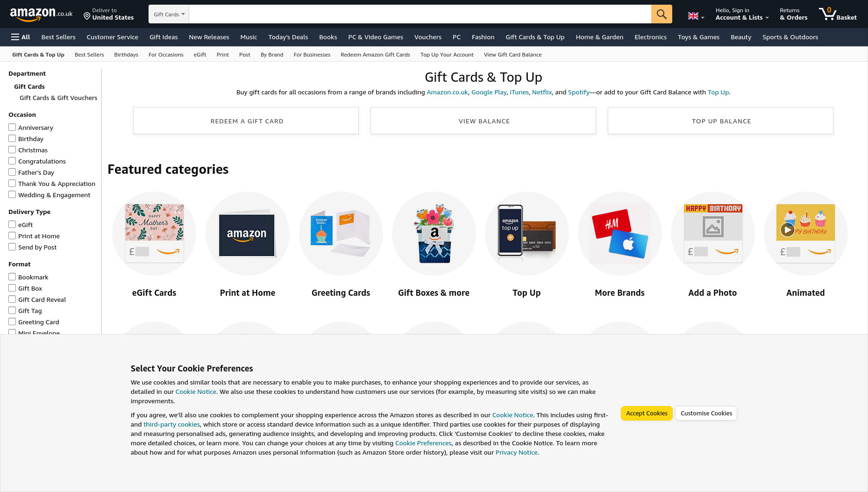Click the Redeem a Gift Card button

click(x=246, y=121)
